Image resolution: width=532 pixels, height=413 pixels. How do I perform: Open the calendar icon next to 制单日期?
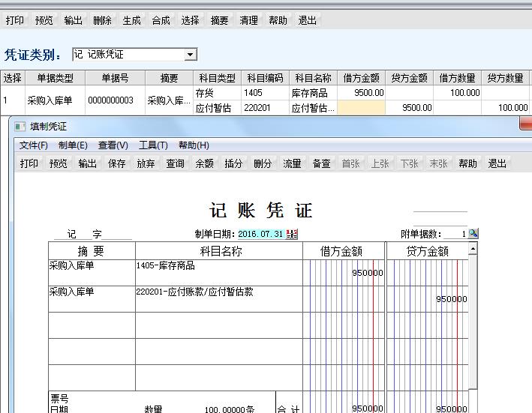point(292,234)
